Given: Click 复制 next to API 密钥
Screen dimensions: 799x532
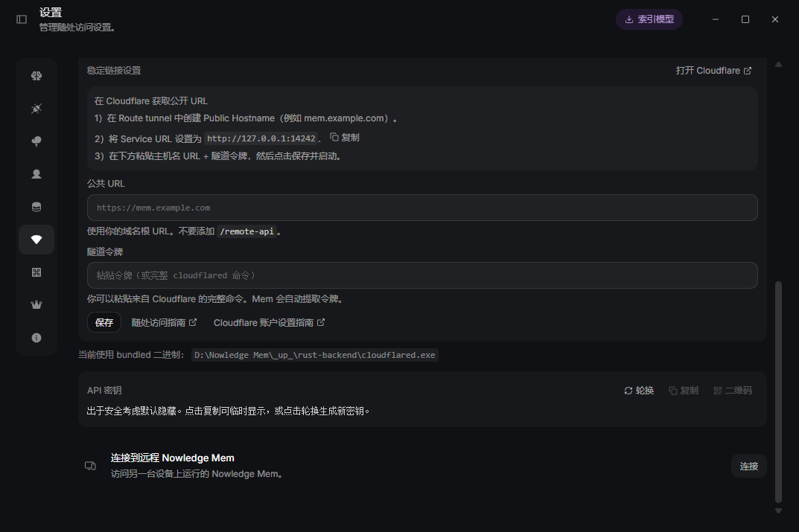Looking at the screenshot, I should [683, 391].
